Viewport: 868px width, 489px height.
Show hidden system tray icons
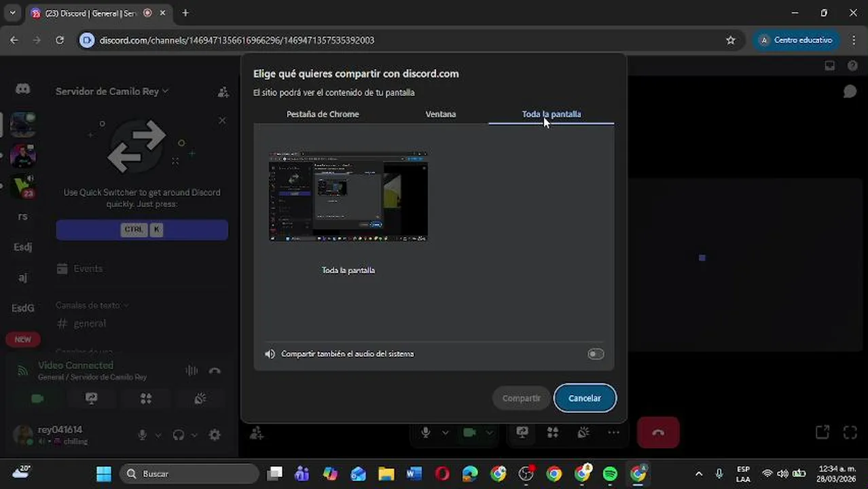point(699,473)
